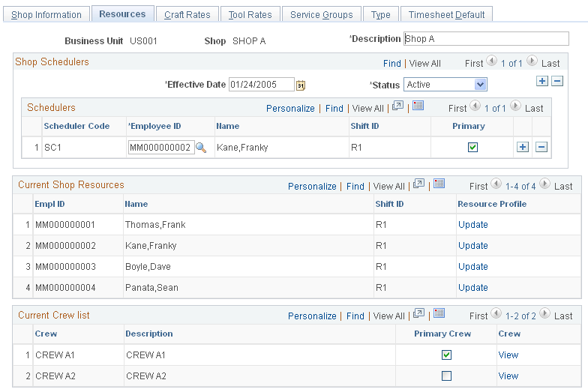Viewport: 588px width, 392px height.
Task: Show previous rows in Current Shop Resources
Action: [x=496, y=184]
